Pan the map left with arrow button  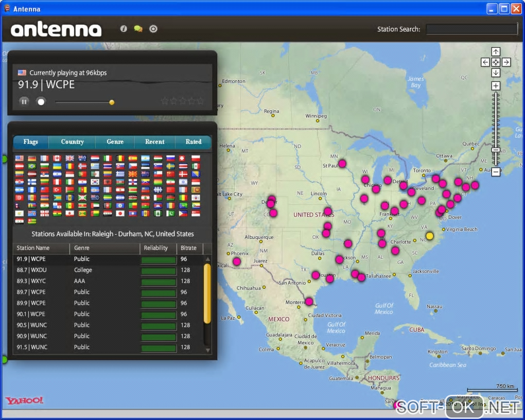coord(485,62)
